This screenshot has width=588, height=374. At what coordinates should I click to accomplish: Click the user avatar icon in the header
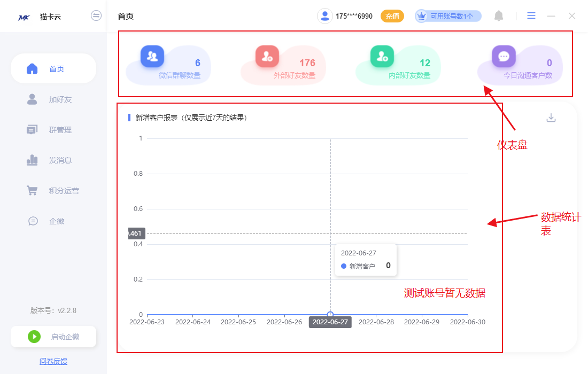pyautogui.click(x=325, y=16)
